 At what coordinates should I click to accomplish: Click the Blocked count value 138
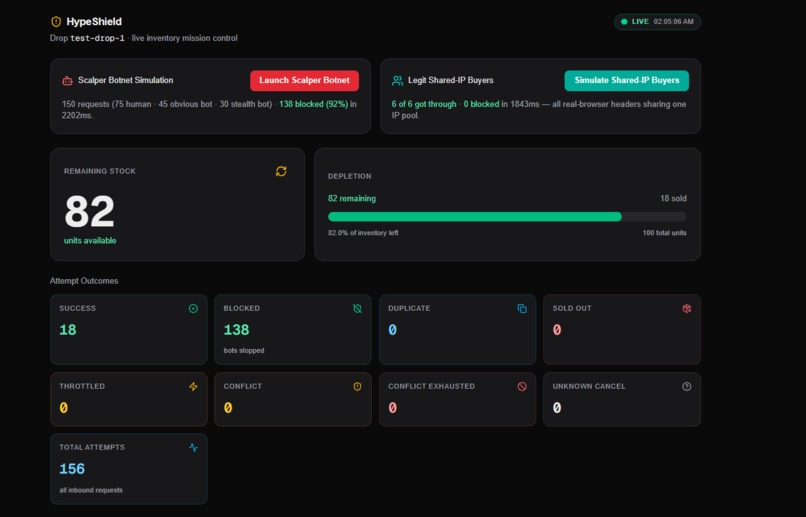(x=236, y=330)
